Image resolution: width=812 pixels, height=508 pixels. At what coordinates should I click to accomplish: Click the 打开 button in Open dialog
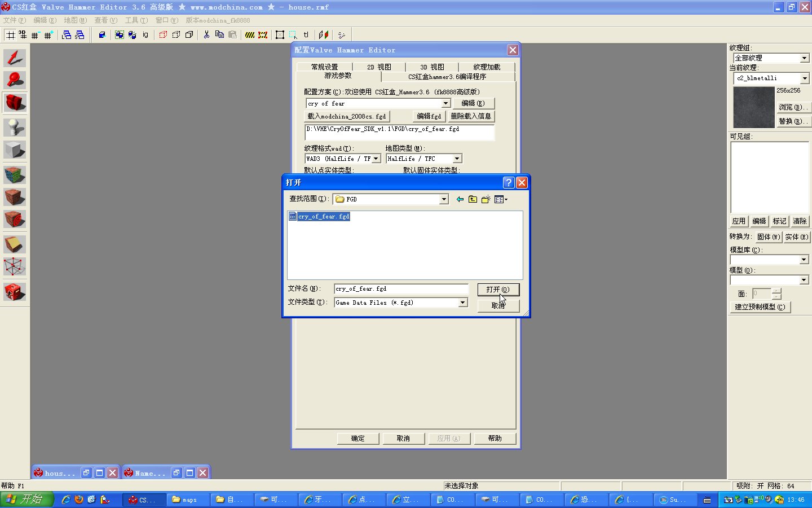pos(498,290)
